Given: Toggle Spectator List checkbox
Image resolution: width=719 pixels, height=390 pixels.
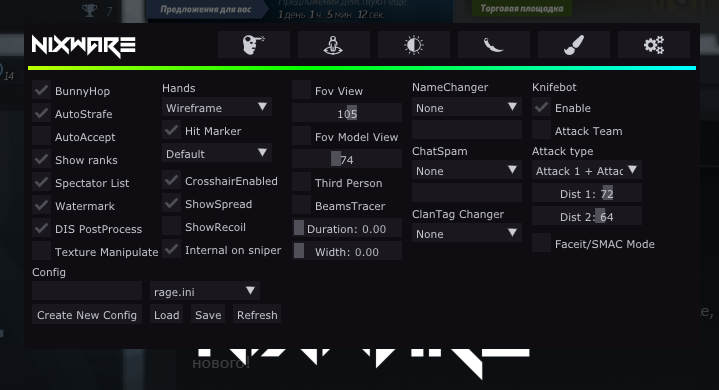Looking at the screenshot, I should click(41, 182).
